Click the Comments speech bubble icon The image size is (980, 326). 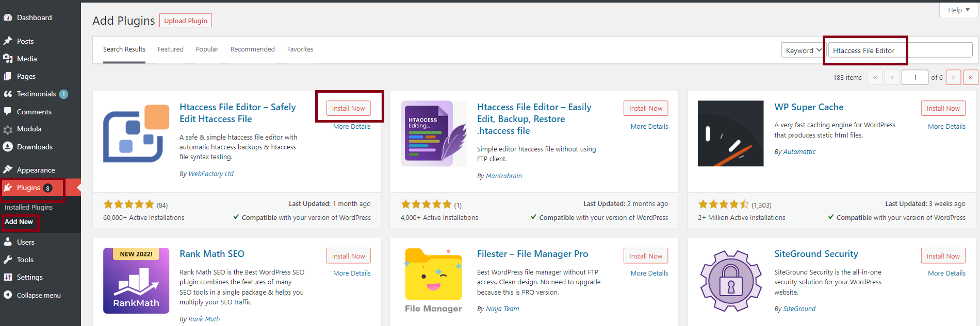click(x=8, y=111)
